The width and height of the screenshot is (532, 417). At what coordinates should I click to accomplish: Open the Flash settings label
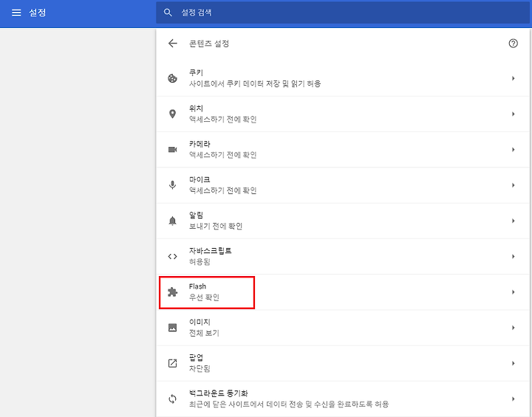(x=197, y=286)
